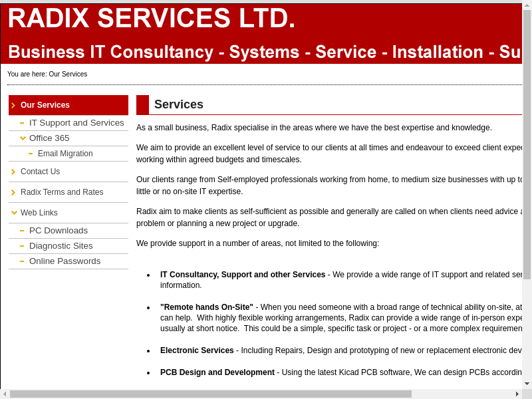Collapse the Office 365 submenu chevron
This screenshot has height=399, width=532.
click(x=23, y=138)
